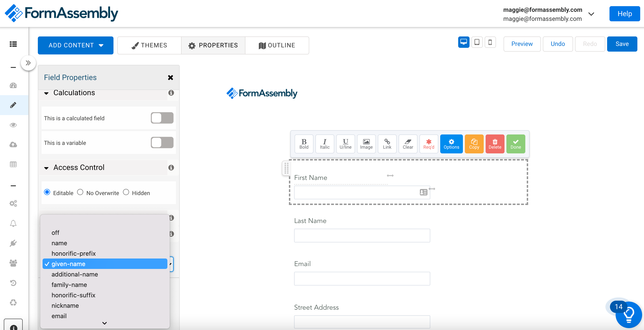Choose 'given-name' option
The image size is (644, 330).
(105, 264)
